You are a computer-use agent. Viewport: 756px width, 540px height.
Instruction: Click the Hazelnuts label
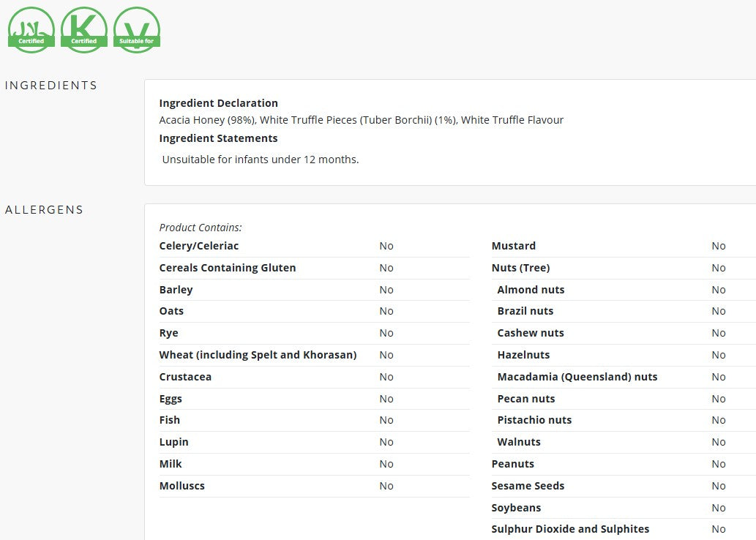point(523,355)
